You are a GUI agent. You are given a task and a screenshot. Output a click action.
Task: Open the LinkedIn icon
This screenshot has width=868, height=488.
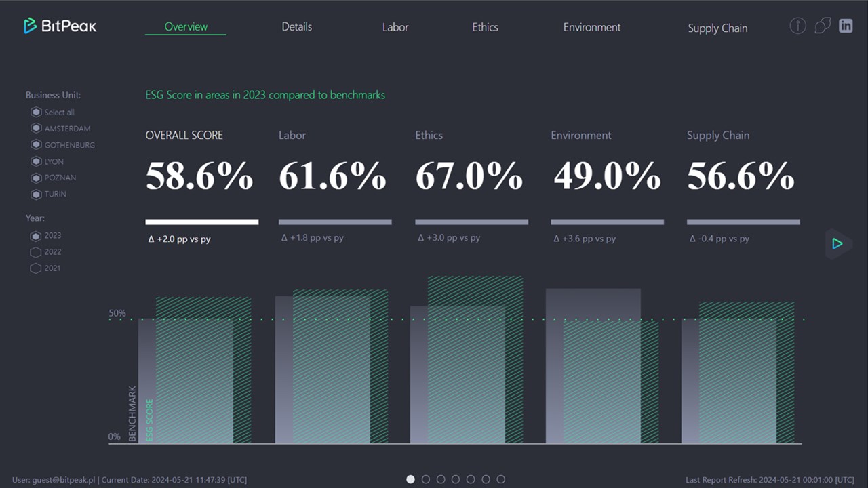[x=846, y=26]
